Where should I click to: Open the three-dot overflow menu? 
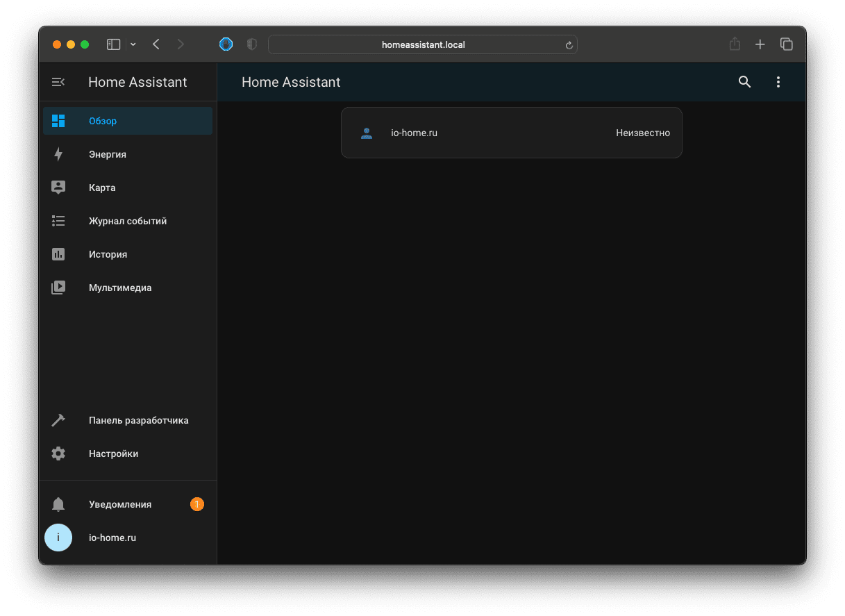pyautogui.click(x=778, y=82)
